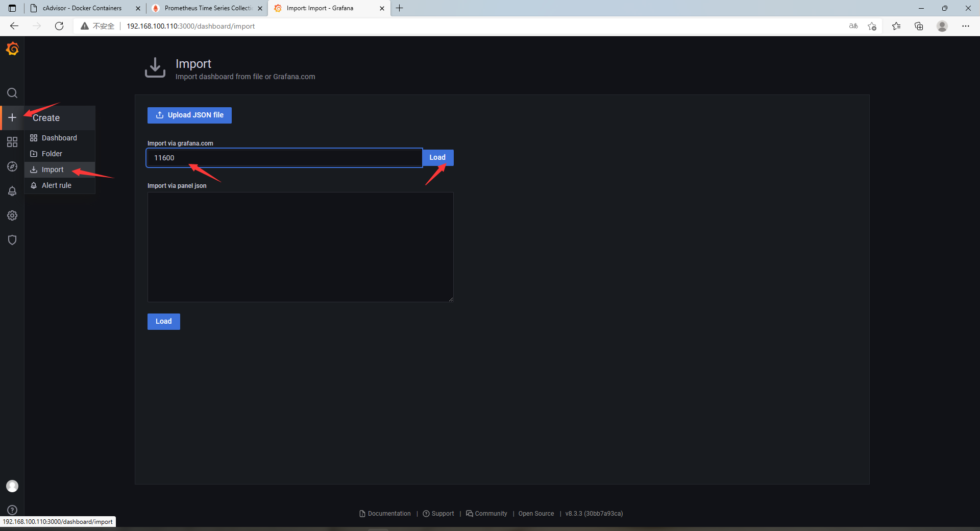980x531 pixels.
Task: Open the Documentation footer link
Action: tap(385, 514)
